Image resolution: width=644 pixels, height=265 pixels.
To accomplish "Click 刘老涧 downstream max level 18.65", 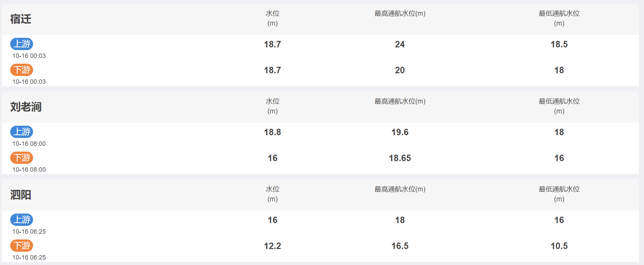I will pos(400,158).
